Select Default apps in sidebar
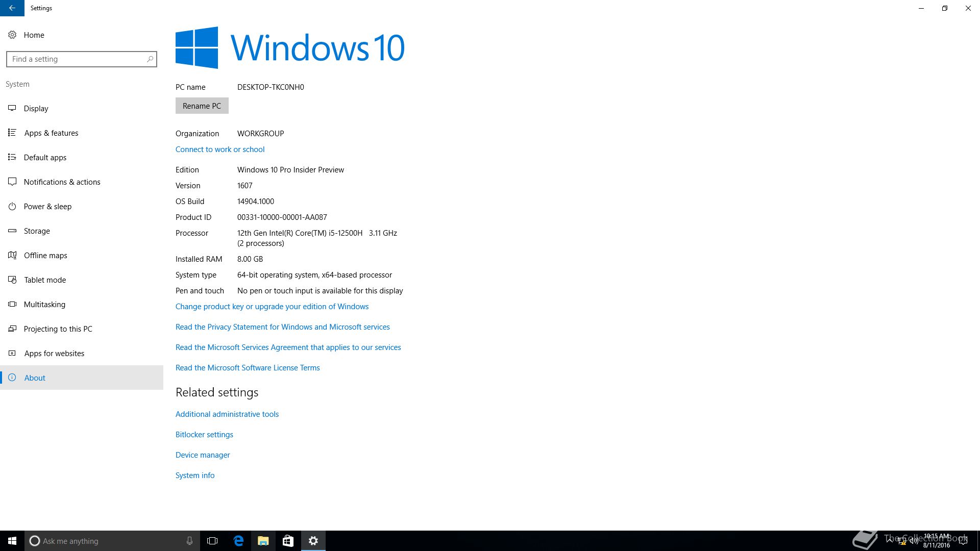This screenshot has width=980, height=551. coord(82,157)
